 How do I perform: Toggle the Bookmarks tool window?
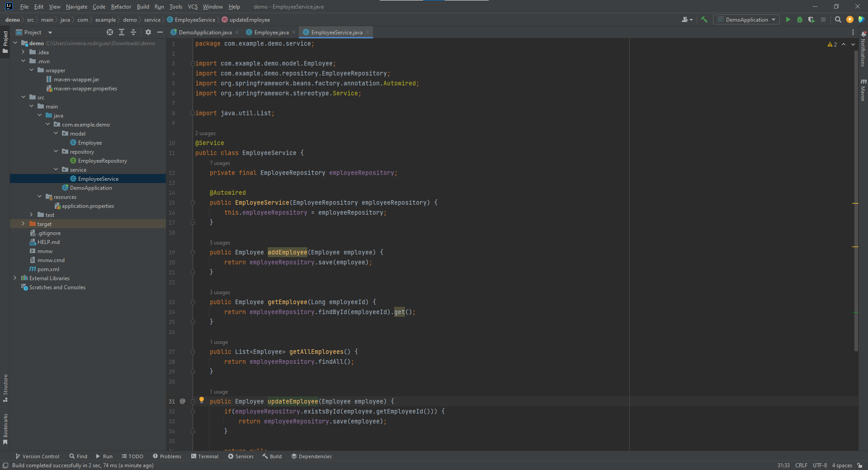5,429
